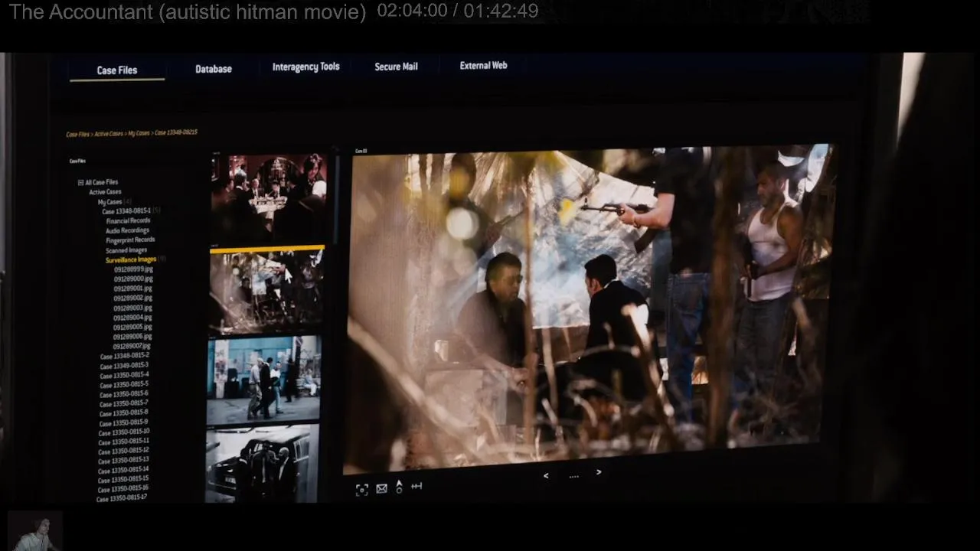Click the Case 13348-08215 breadcrumb link

pos(176,132)
